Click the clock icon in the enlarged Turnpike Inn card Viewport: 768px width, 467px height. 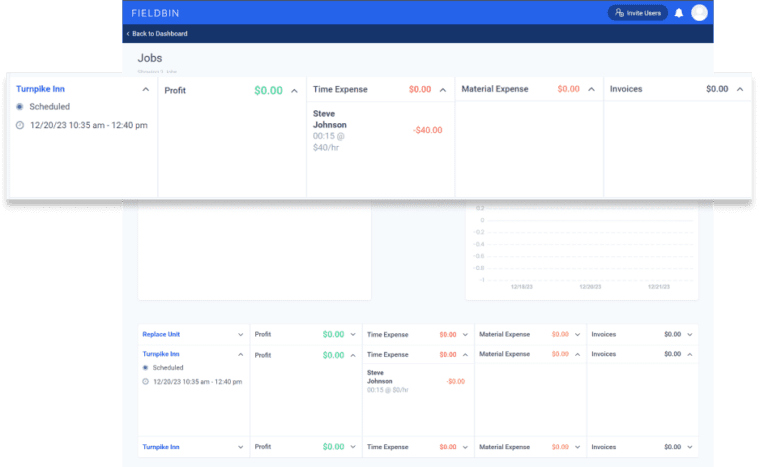tap(20, 125)
